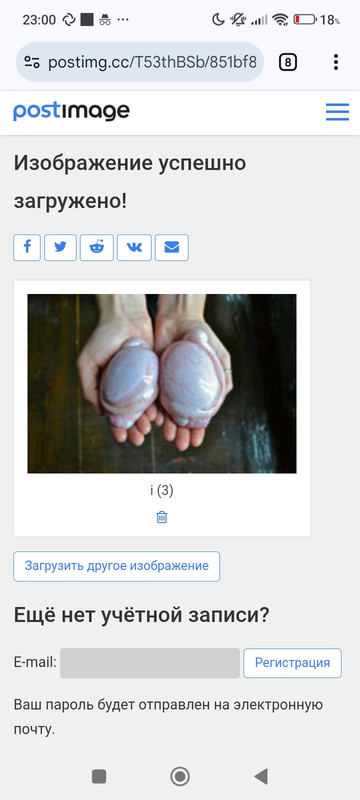Share the image on Twitter

(x=60, y=247)
